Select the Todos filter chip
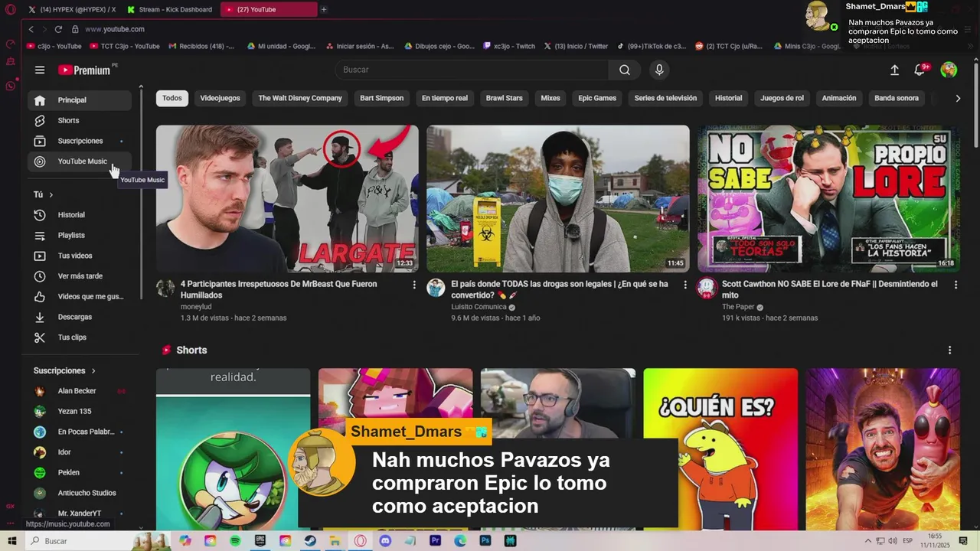 [x=172, y=98]
